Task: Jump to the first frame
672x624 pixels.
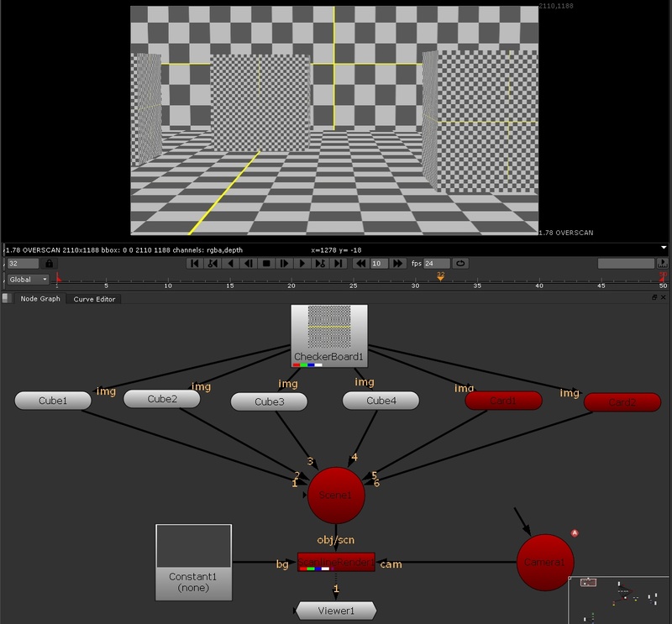Action: [x=194, y=264]
